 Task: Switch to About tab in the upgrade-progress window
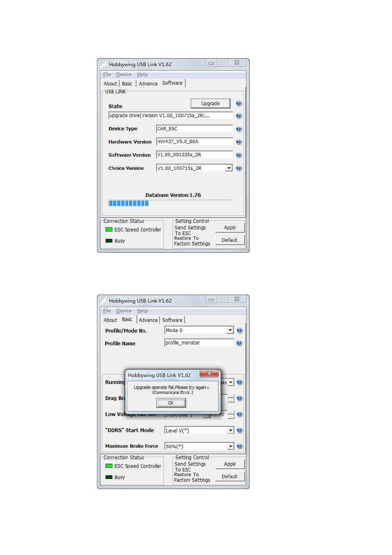(x=110, y=83)
